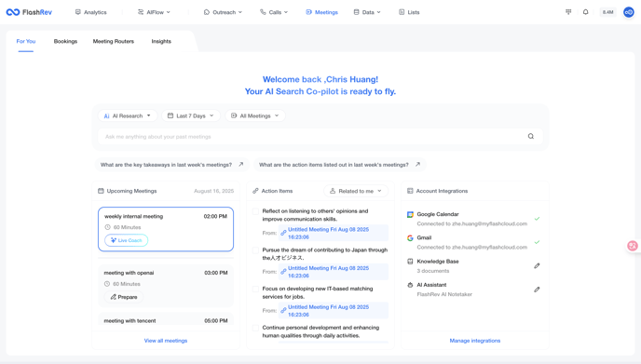Image resolution: width=641 pixels, height=364 pixels.
Task: Expand the AIFlow menu
Action: pos(154,12)
